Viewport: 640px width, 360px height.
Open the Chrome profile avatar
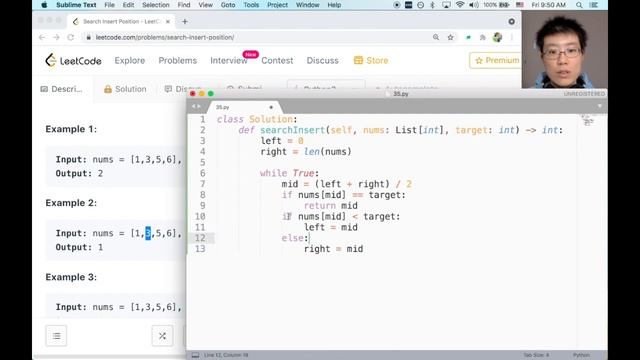(x=497, y=37)
